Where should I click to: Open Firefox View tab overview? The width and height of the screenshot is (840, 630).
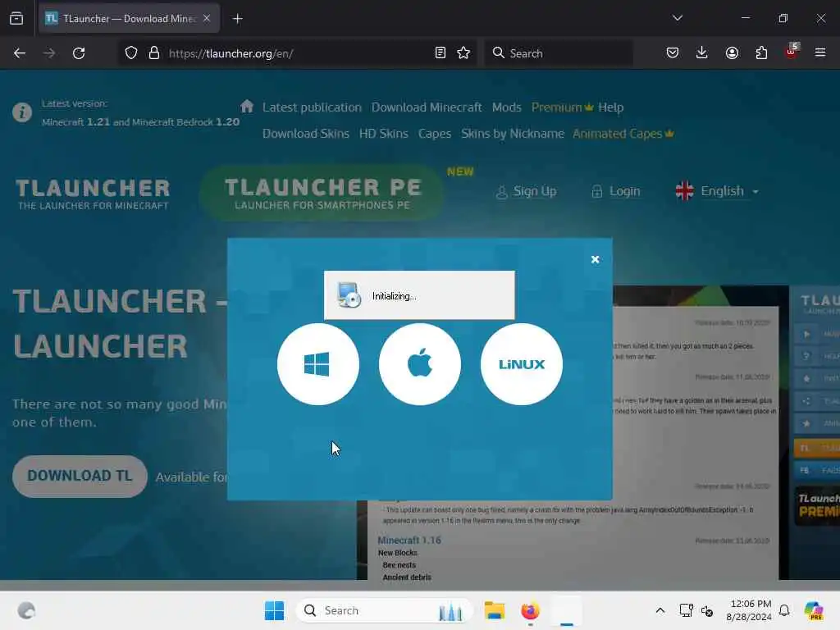(16, 19)
